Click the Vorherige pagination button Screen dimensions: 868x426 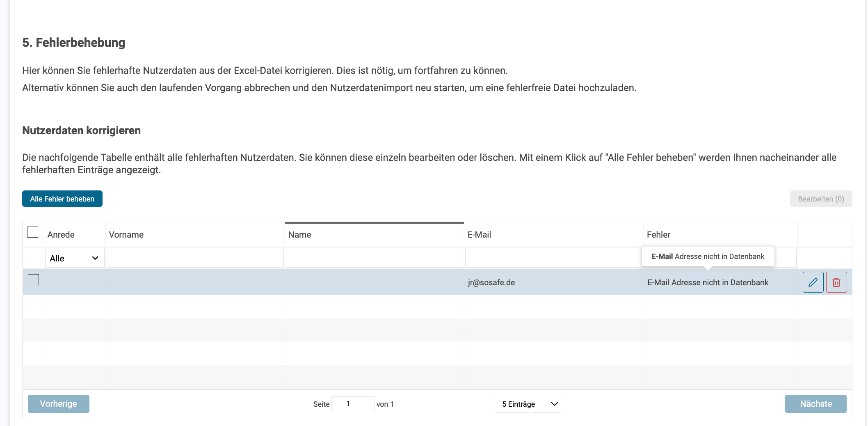pyautogui.click(x=59, y=404)
